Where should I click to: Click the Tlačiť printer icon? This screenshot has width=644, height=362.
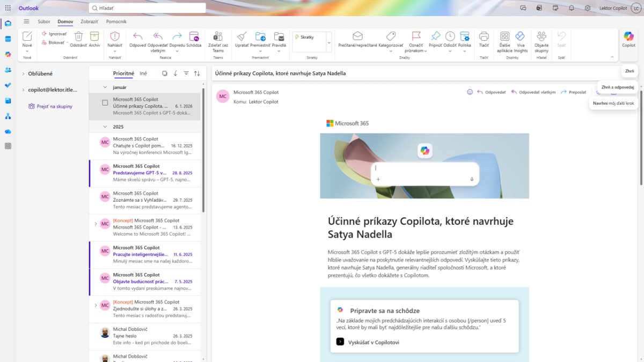[x=484, y=36]
